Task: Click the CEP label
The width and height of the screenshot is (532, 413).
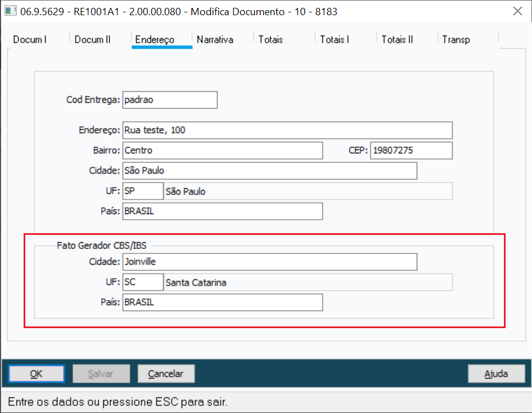Action: coord(358,151)
